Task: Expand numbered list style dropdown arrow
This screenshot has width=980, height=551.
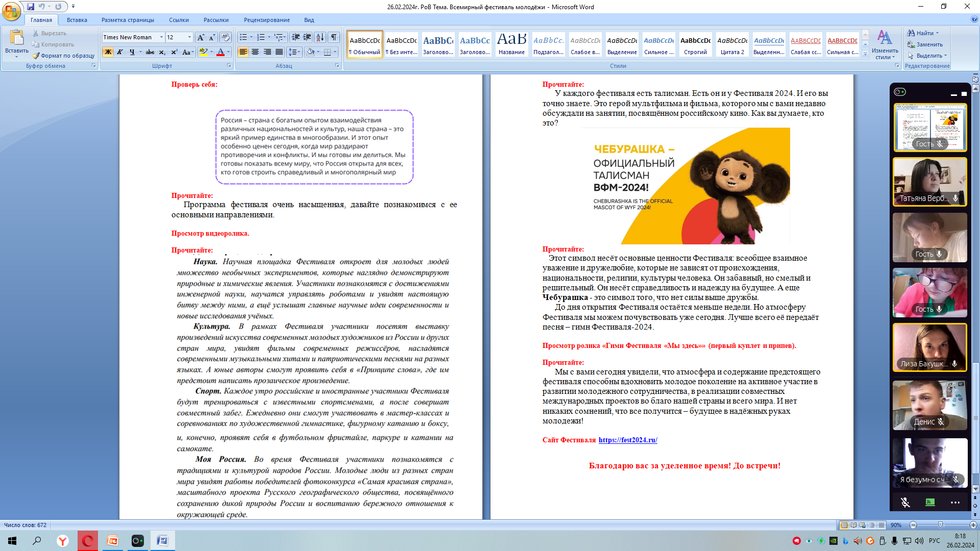Action: [269, 37]
